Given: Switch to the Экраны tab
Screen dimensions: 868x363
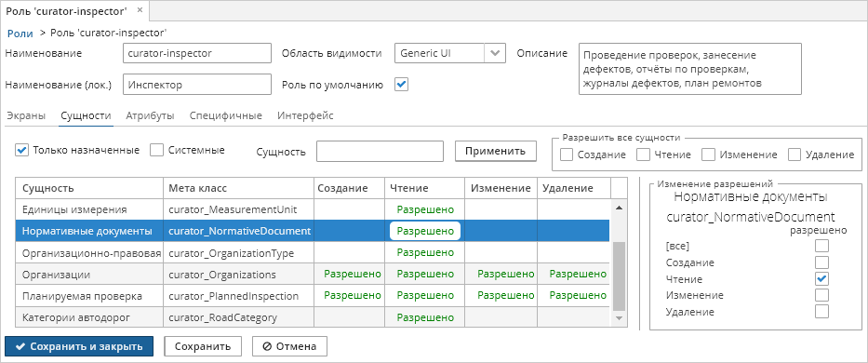Looking at the screenshot, I should (x=26, y=115).
